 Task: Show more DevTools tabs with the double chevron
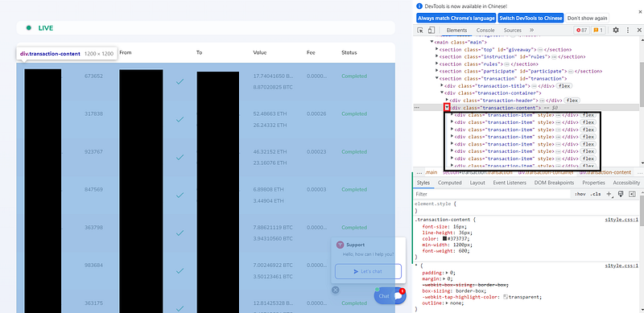click(x=531, y=30)
